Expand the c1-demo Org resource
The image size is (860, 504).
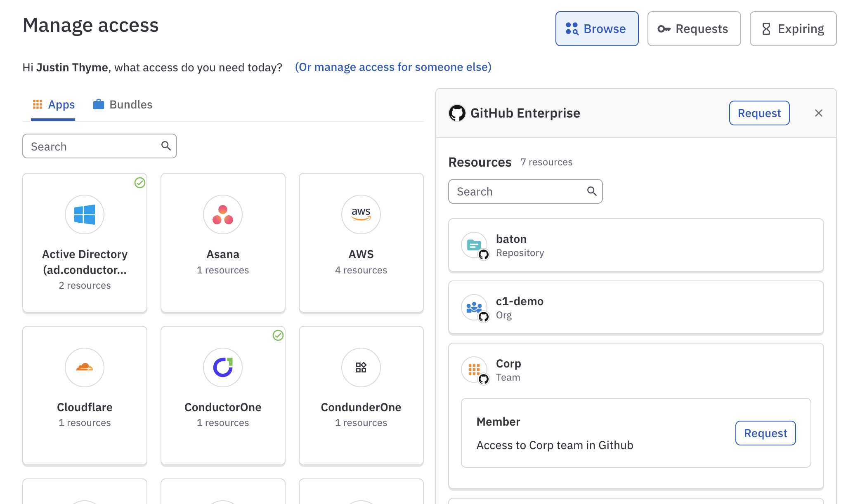(636, 308)
